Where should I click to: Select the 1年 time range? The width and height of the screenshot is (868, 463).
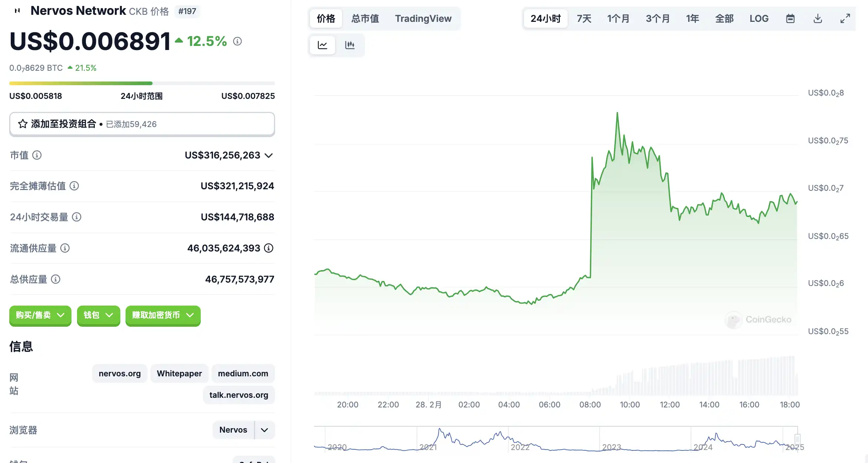coord(692,19)
